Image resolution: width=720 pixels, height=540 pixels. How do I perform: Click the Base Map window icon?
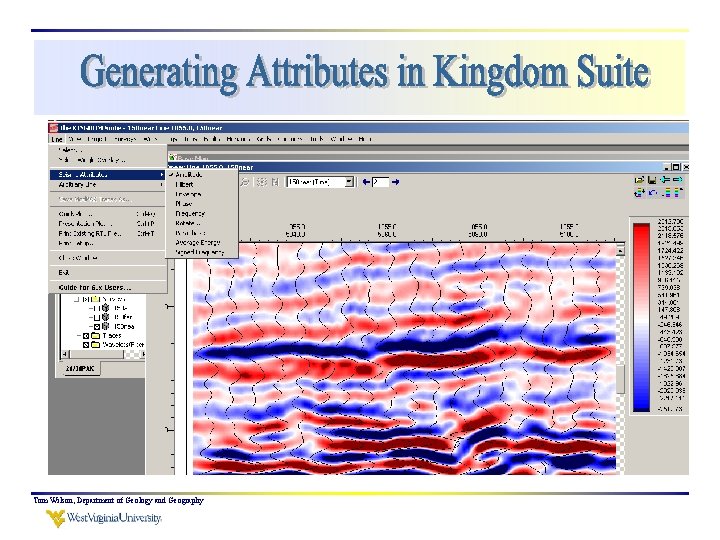pyautogui.click(x=173, y=158)
